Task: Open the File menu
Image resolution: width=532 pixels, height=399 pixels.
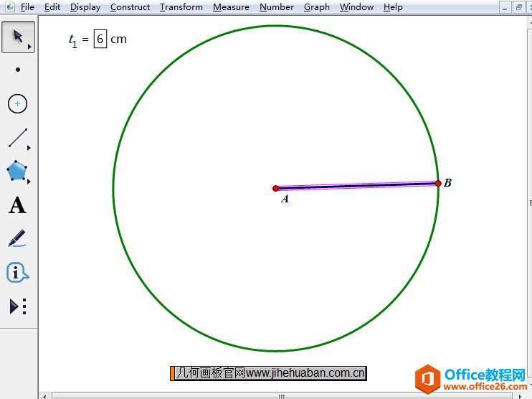Action: [27, 7]
